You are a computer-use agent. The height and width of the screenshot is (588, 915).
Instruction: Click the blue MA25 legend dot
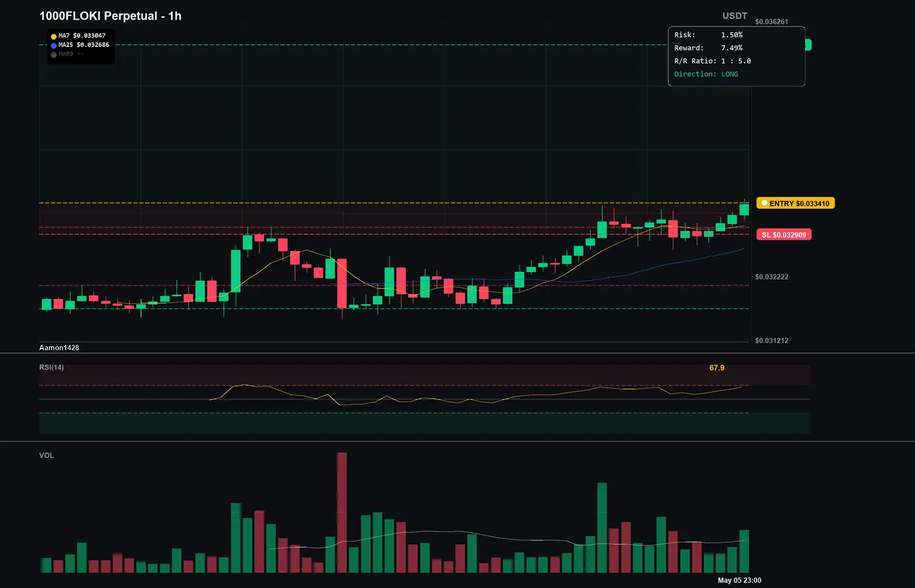pyautogui.click(x=54, y=46)
